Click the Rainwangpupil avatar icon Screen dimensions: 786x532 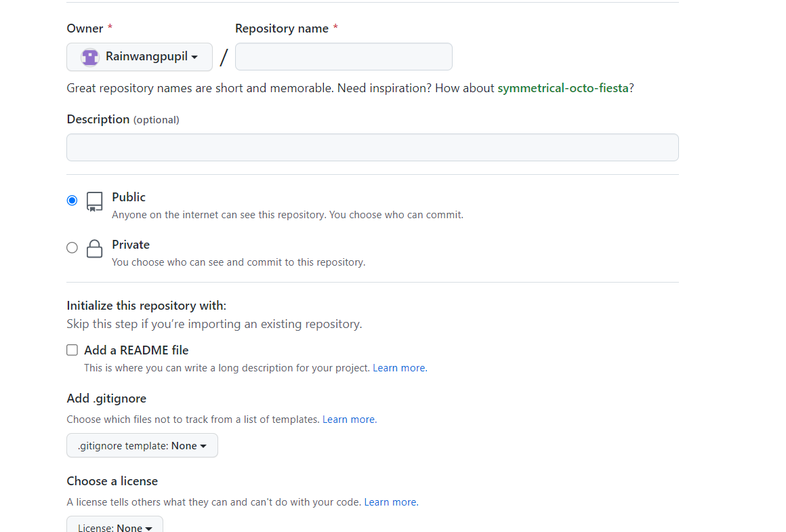90,57
